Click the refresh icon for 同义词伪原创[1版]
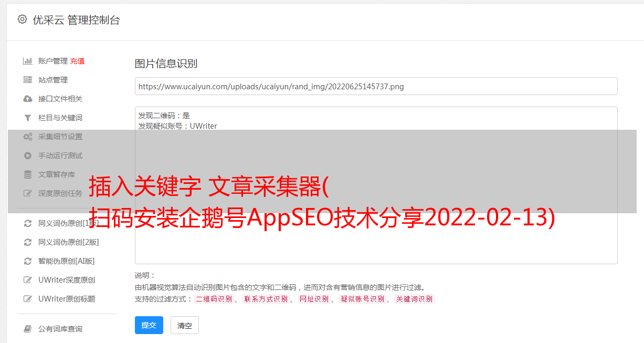644x343 pixels. (x=28, y=223)
